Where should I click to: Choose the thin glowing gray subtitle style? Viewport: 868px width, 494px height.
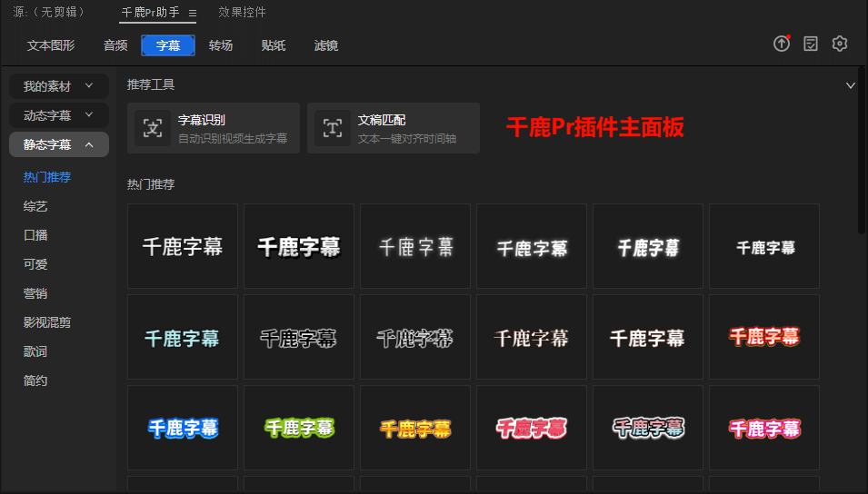(415, 246)
